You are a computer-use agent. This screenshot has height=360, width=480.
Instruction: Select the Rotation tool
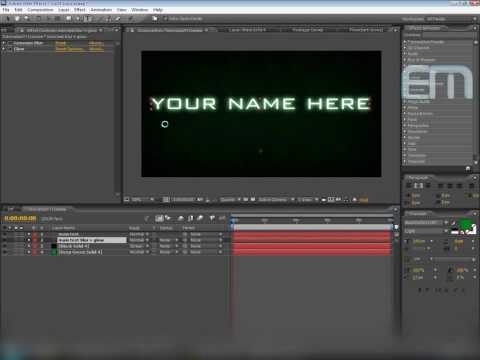tap(38, 19)
